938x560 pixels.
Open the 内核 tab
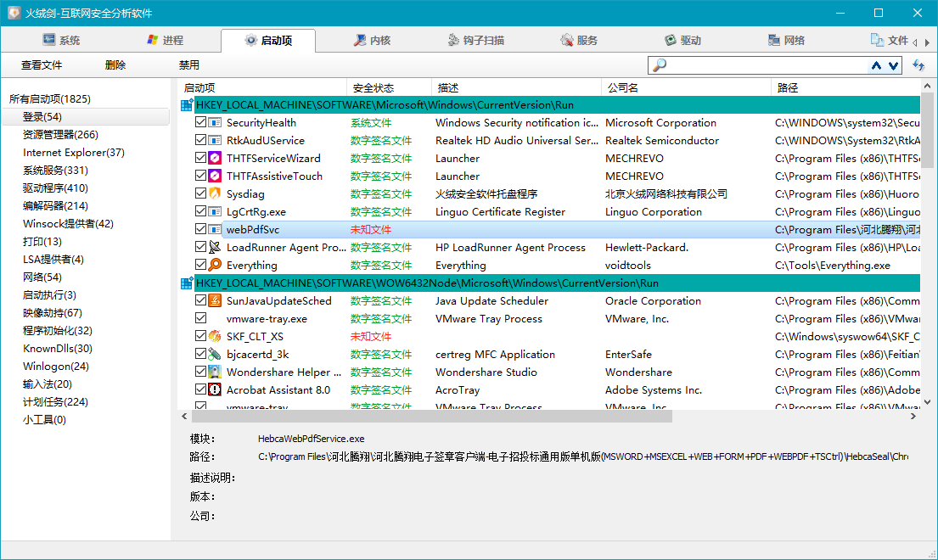[x=372, y=40]
